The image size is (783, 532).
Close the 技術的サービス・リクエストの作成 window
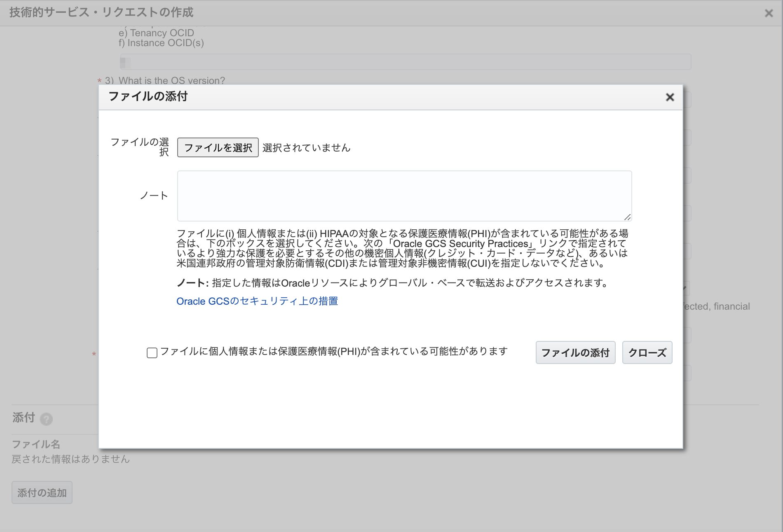pyautogui.click(x=769, y=13)
